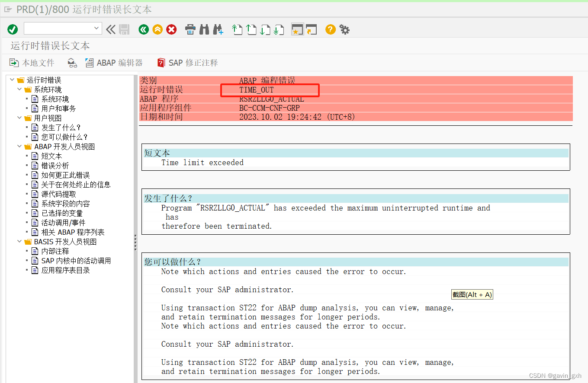Launch the ABAP 编辑器

[114, 62]
